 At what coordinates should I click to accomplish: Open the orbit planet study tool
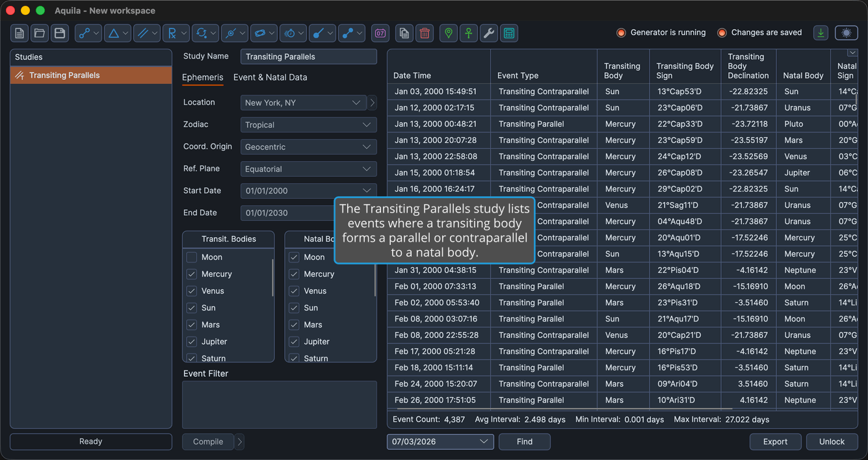pyautogui.click(x=264, y=33)
